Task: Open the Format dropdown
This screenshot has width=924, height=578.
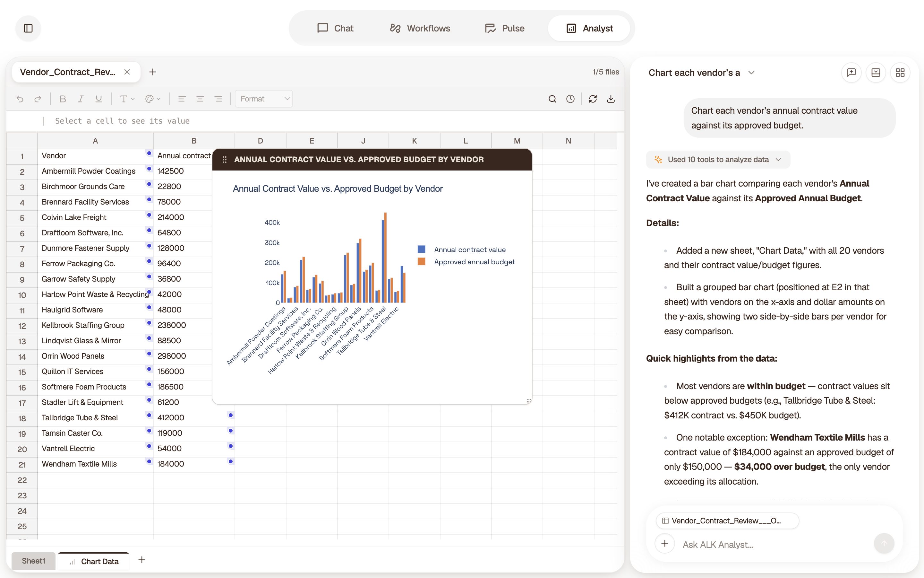Action: [264, 99]
